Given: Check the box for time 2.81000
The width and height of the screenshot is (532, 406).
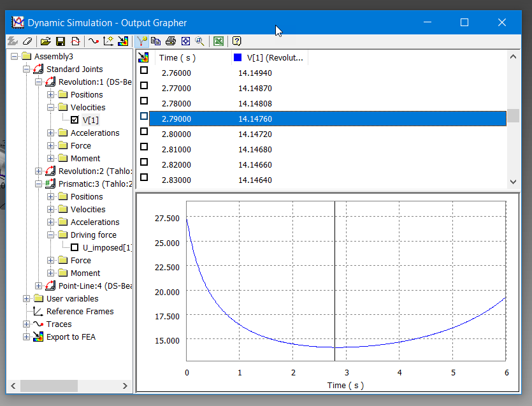Looking at the screenshot, I should (x=144, y=147).
